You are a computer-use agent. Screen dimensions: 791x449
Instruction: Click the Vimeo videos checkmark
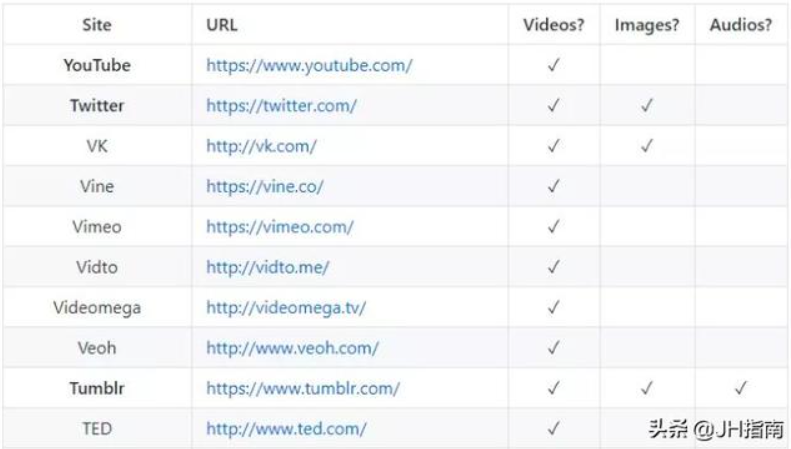pyautogui.click(x=553, y=227)
